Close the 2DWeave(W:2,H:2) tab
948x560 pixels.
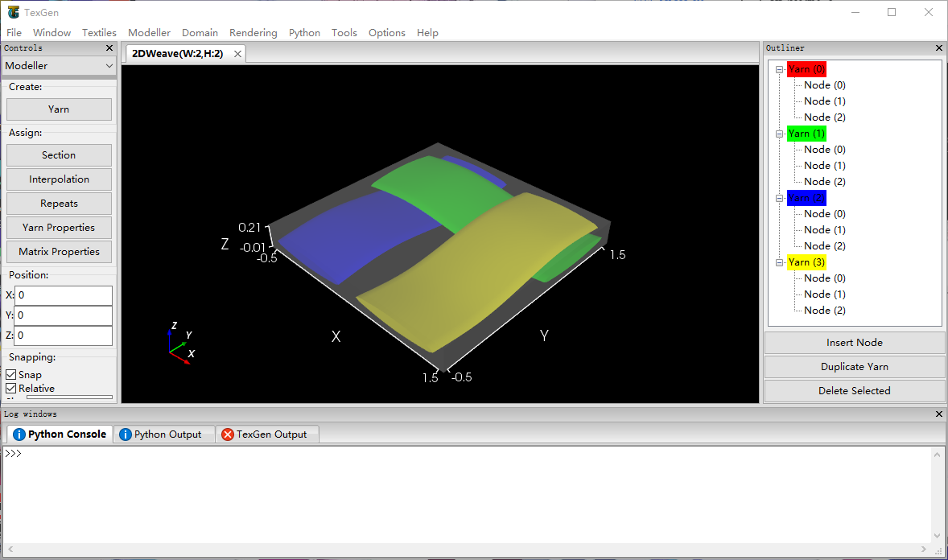coord(237,54)
